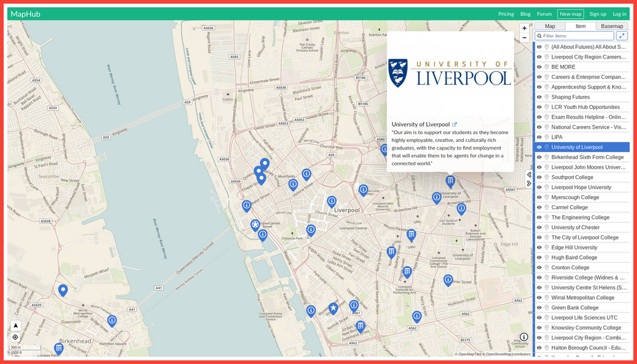Select Liverpool Hope University in list
637x364 pixels.
pyautogui.click(x=582, y=188)
